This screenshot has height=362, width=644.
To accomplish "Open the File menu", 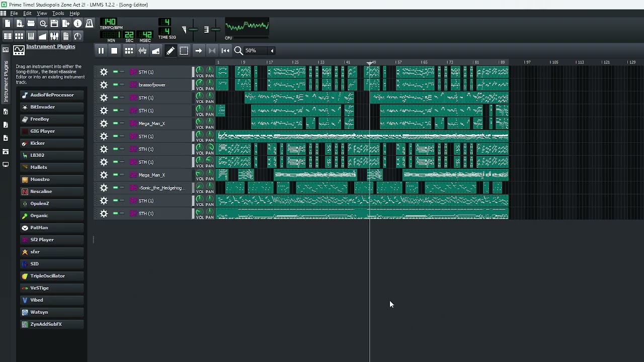I will point(14,14).
